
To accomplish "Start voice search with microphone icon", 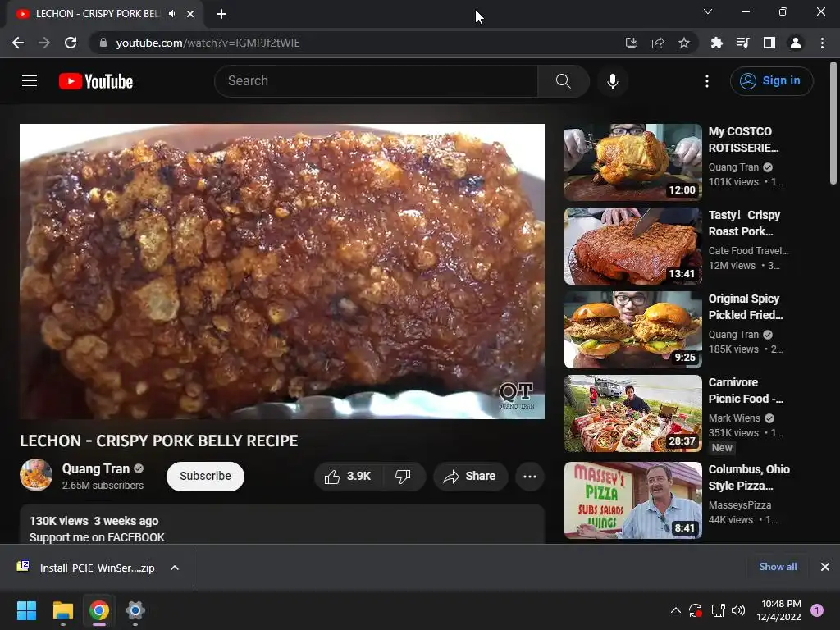I will click(x=613, y=81).
